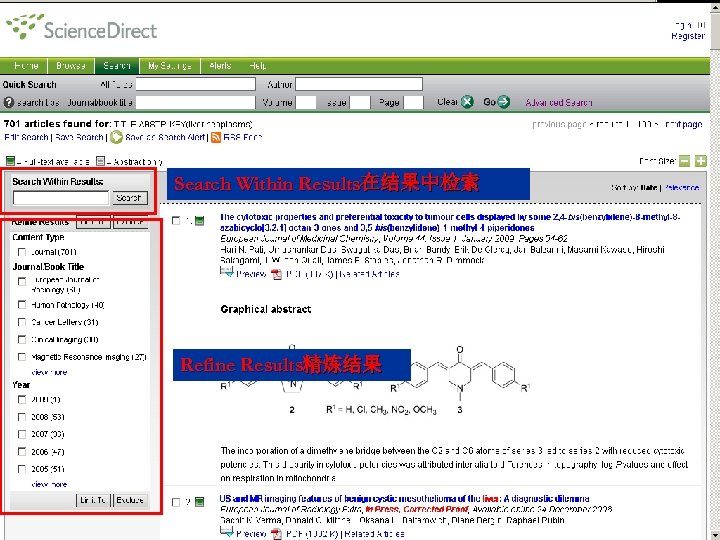Viewport: 720px width, 540px height.
Task: Click Preview icon under second article
Action: click(227, 533)
